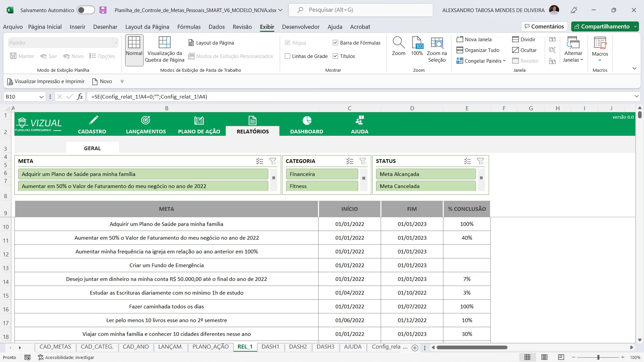Enable Linhas de Grade

287,56
